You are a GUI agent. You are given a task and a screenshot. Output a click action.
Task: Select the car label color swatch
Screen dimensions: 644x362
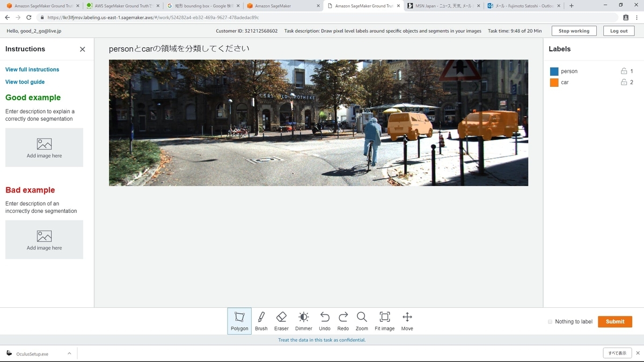554,83
